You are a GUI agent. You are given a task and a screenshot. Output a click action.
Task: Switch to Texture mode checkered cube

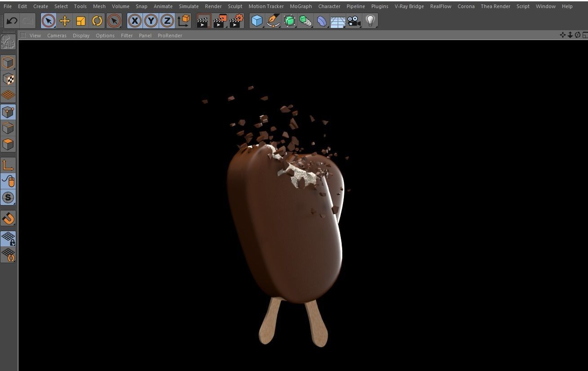(x=8, y=79)
